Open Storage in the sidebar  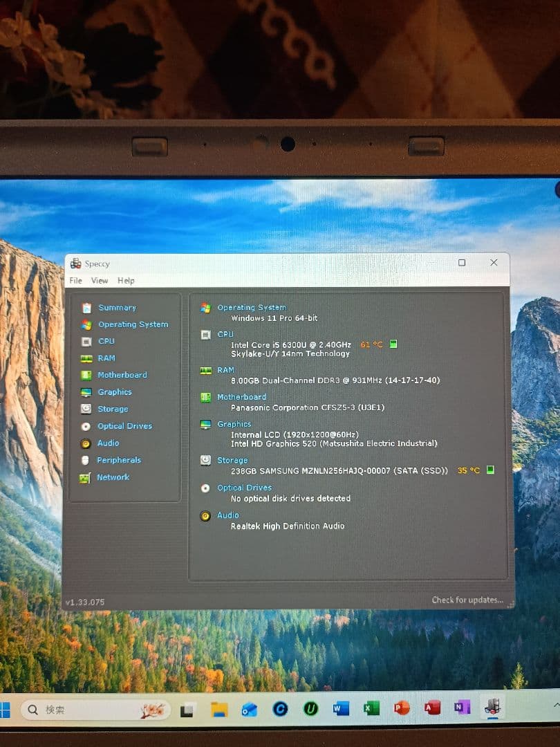[113, 409]
